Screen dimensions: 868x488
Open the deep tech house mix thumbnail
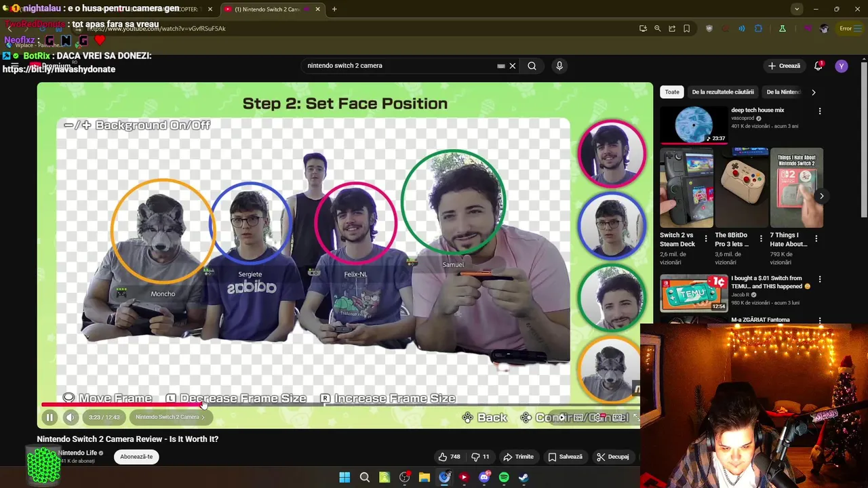[694, 125]
